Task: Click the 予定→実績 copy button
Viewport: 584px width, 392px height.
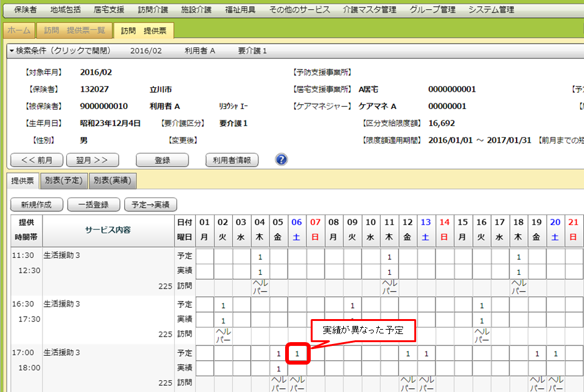Action: (151, 204)
